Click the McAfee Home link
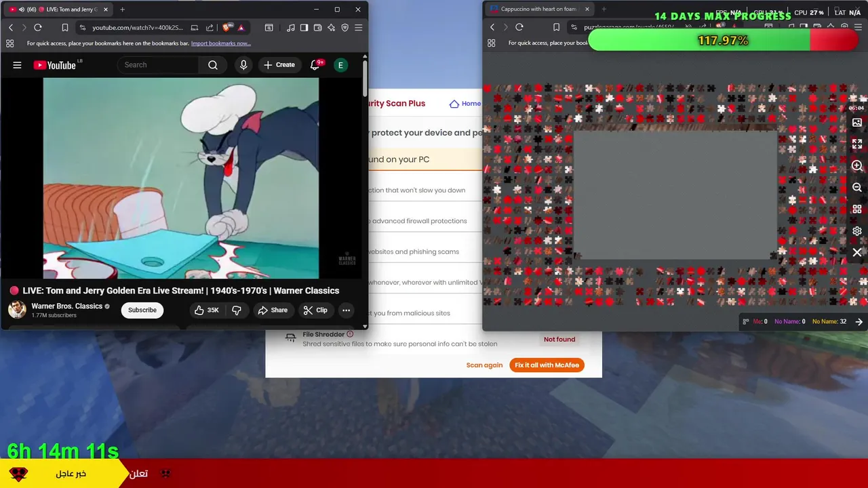The height and width of the screenshot is (488, 868). pyautogui.click(x=465, y=104)
